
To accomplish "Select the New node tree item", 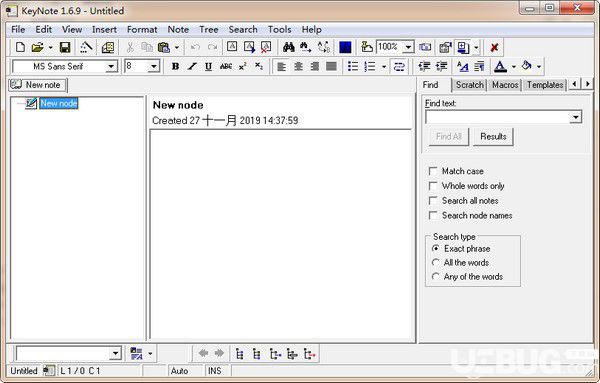I will point(59,103).
